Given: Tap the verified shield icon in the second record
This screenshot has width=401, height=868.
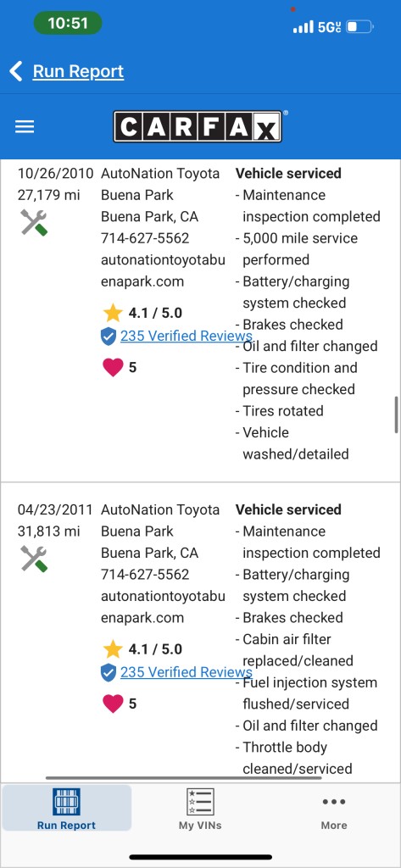Looking at the screenshot, I should point(109,672).
